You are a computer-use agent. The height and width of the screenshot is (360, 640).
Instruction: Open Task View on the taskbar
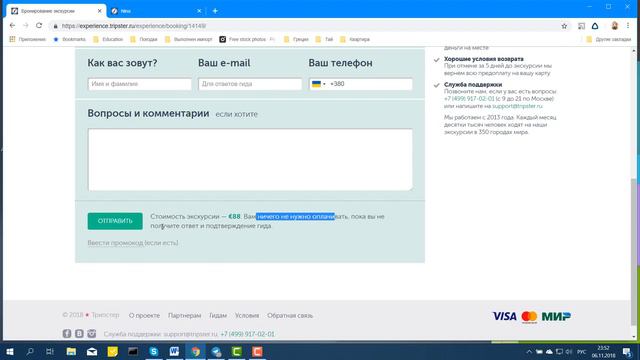[50, 351]
